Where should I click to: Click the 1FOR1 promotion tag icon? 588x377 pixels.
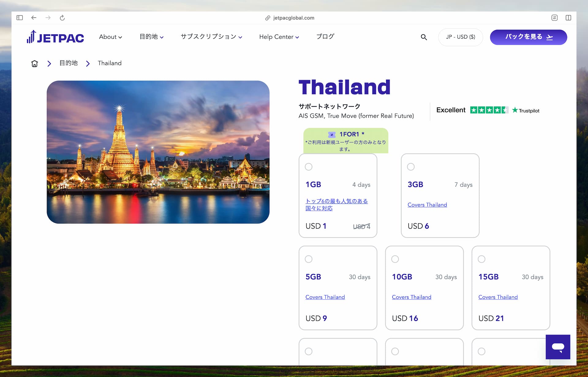(x=332, y=134)
